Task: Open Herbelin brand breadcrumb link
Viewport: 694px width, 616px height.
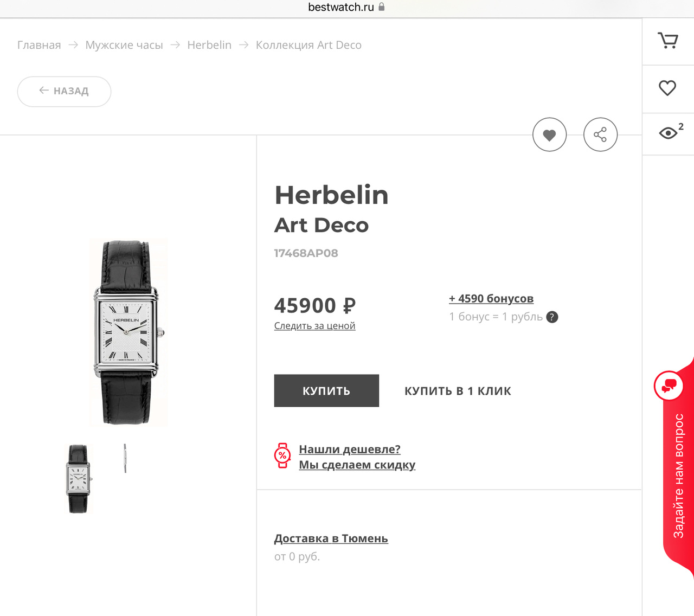Action: (209, 45)
